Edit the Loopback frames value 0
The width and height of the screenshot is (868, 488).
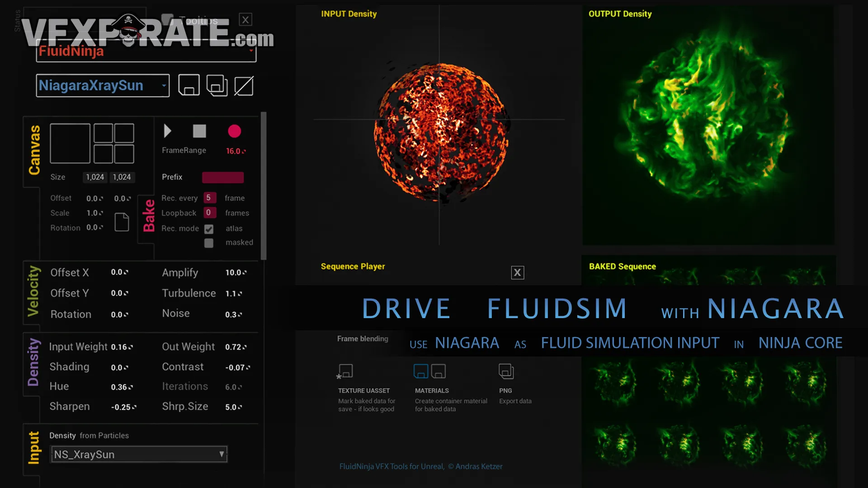click(x=210, y=212)
